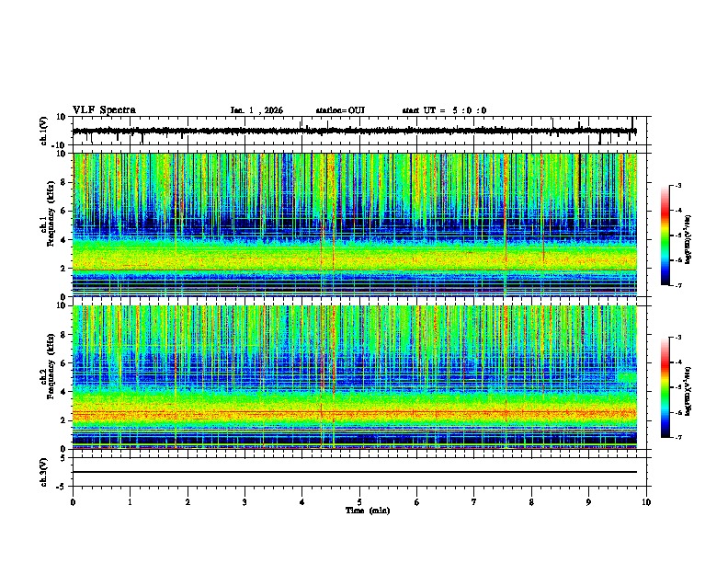Click the "VLF Spectra" title text
Screen dimensions: 728x563
point(104,110)
